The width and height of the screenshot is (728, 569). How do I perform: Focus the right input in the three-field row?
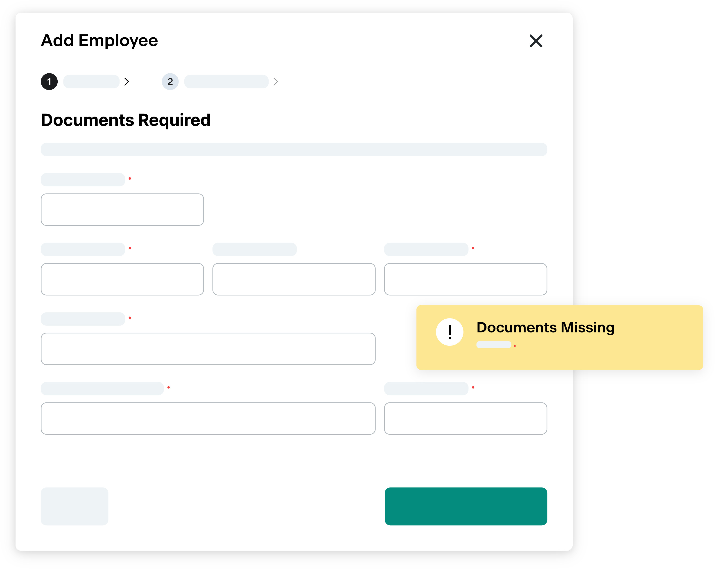coord(465,279)
